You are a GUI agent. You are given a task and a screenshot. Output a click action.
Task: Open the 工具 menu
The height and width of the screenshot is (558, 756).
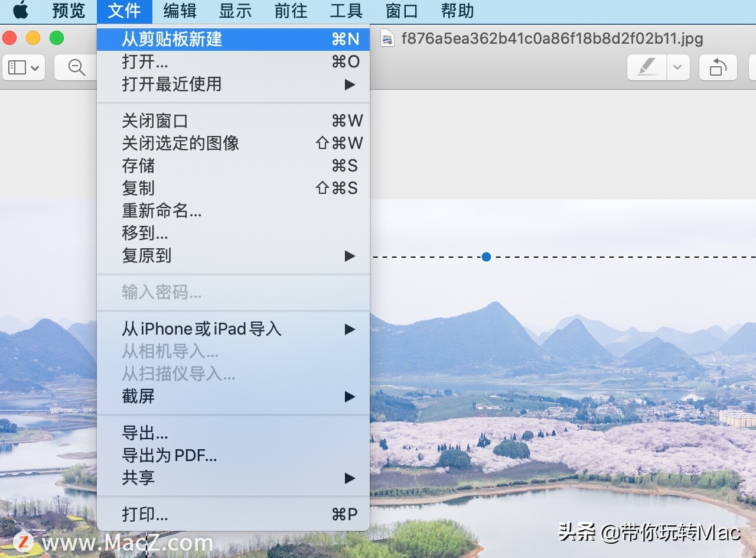(346, 11)
